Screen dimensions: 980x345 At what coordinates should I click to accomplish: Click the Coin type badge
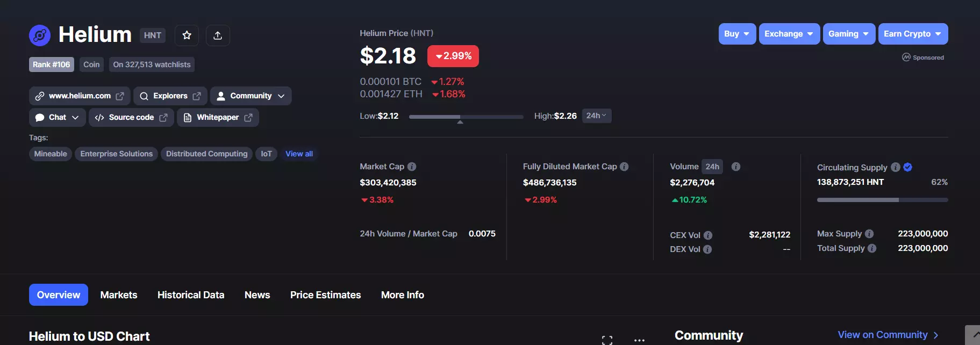click(x=91, y=64)
